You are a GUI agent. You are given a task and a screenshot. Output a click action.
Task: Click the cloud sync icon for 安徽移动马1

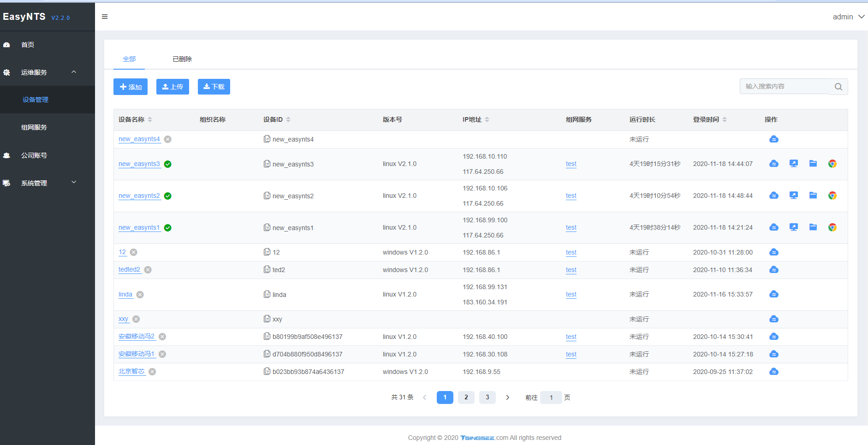click(774, 354)
